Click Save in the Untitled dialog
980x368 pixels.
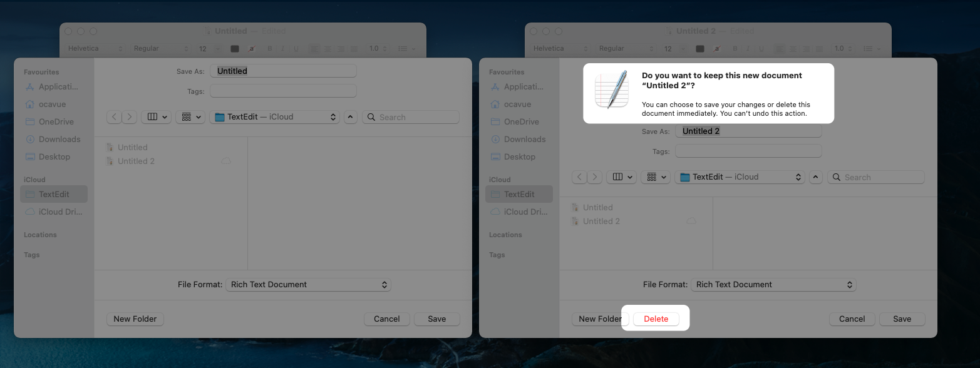pyautogui.click(x=437, y=319)
